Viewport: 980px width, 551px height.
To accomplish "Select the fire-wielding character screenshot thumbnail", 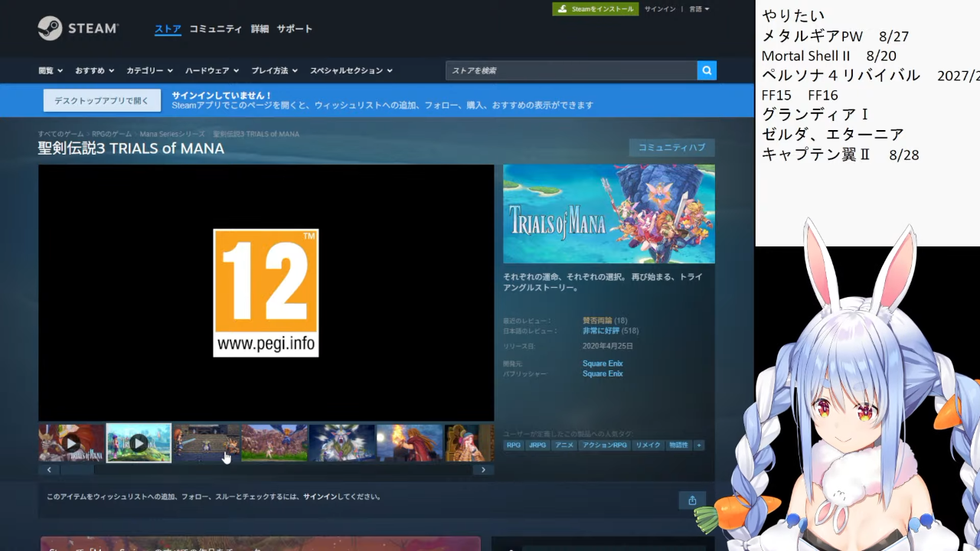I will [410, 443].
